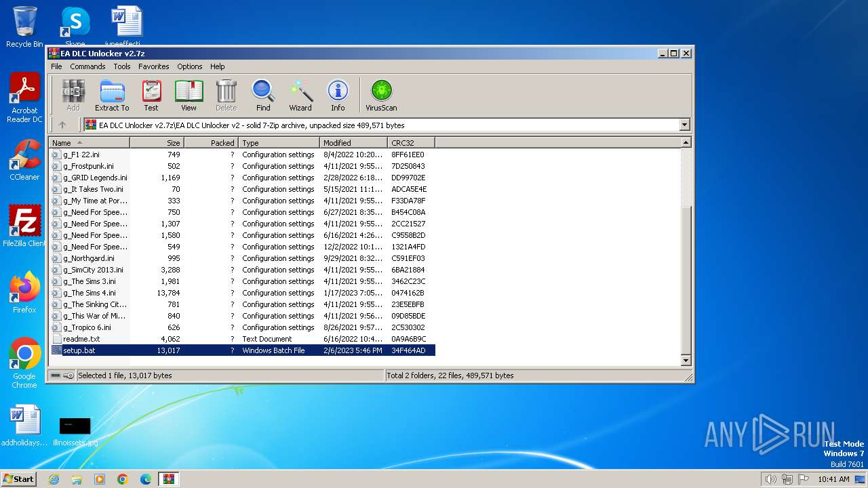This screenshot has height=488, width=868.
Task: Sort by Type column header
Action: [279, 142]
